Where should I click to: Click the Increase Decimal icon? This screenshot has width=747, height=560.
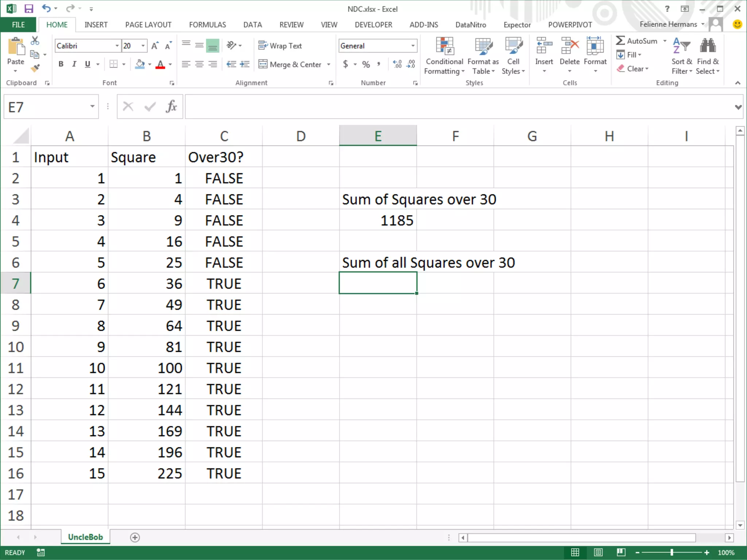tap(397, 65)
